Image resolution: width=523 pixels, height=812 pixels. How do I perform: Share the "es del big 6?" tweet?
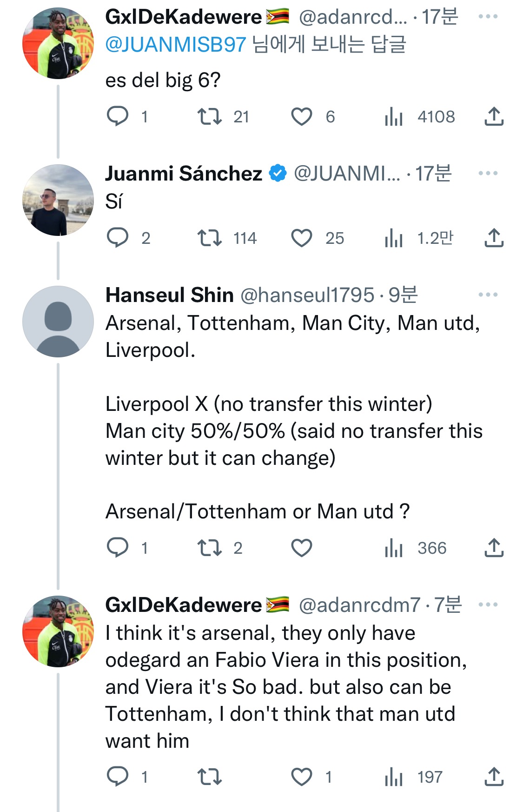(494, 116)
